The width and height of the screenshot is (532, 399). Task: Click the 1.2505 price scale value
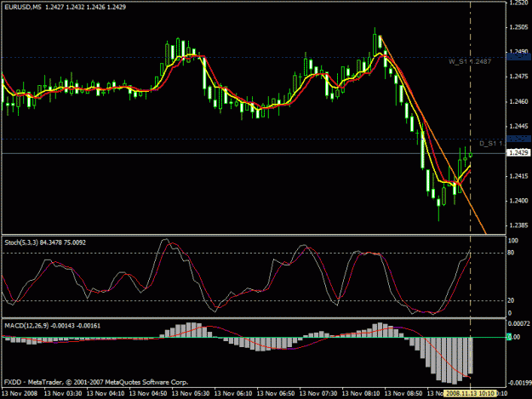click(x=518, y=27)
